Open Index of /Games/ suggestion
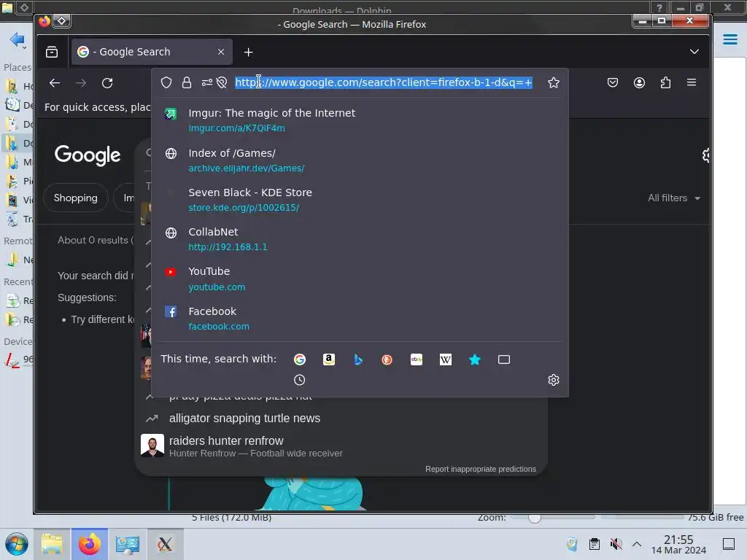The width and height of the screenshot is (747, 560). coord(360,160)
